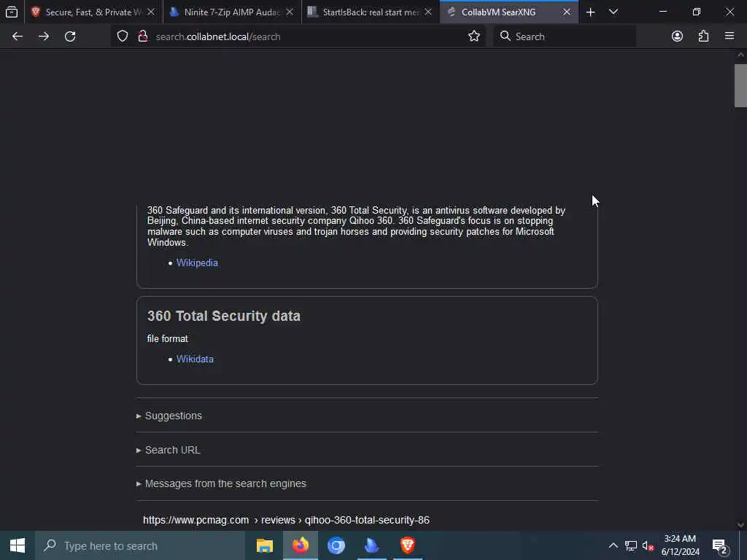The image size is (747, 560).
Task: Click the taskbar 'Type here to search' box
Action: click(140, 545)
